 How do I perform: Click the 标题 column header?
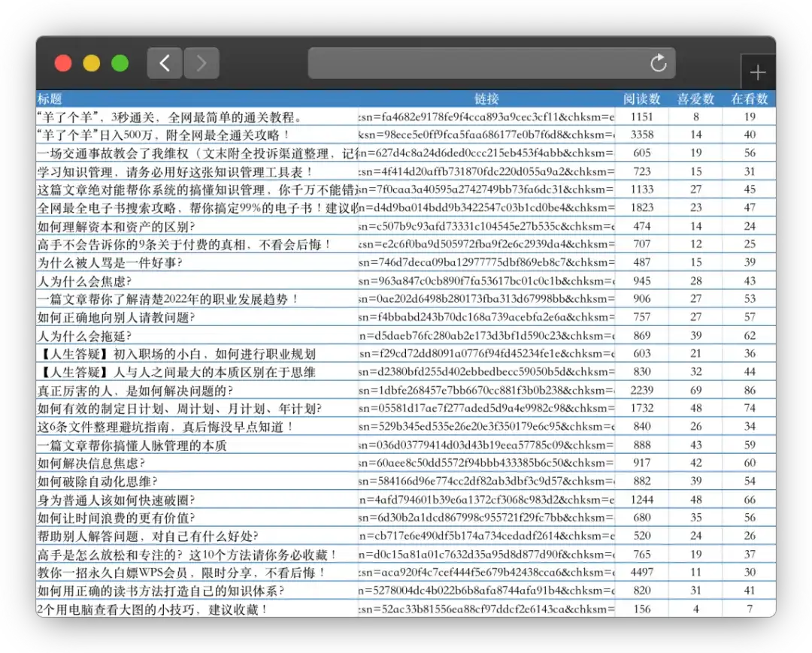(x=50, y=99)
